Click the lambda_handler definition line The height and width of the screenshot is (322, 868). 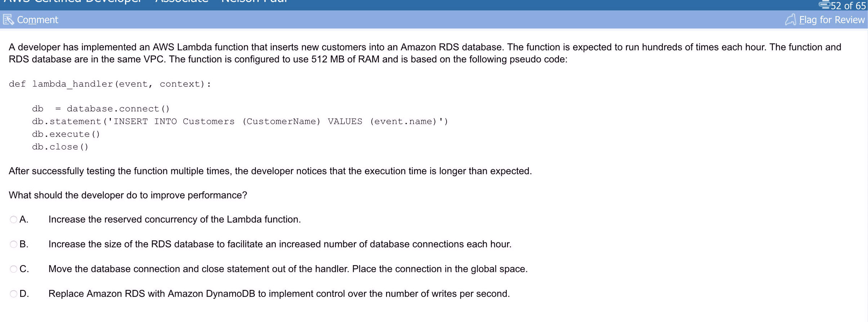coord(110,84)
